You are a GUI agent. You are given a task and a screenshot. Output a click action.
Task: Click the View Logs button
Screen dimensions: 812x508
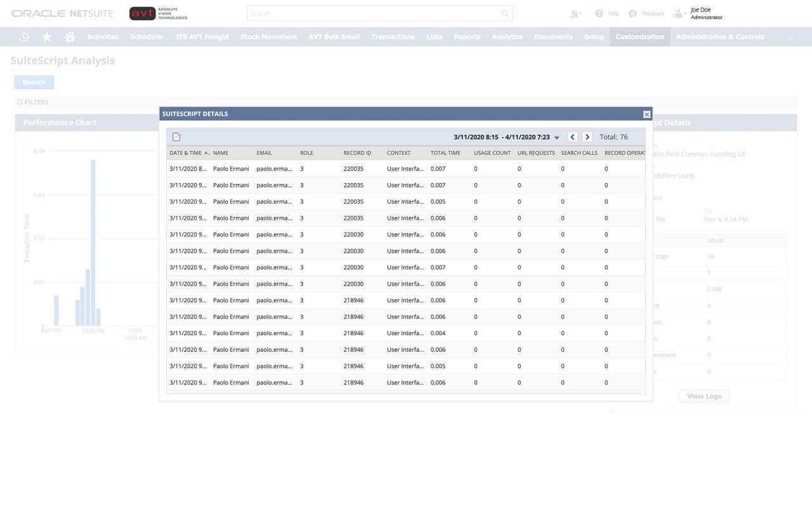704,396
